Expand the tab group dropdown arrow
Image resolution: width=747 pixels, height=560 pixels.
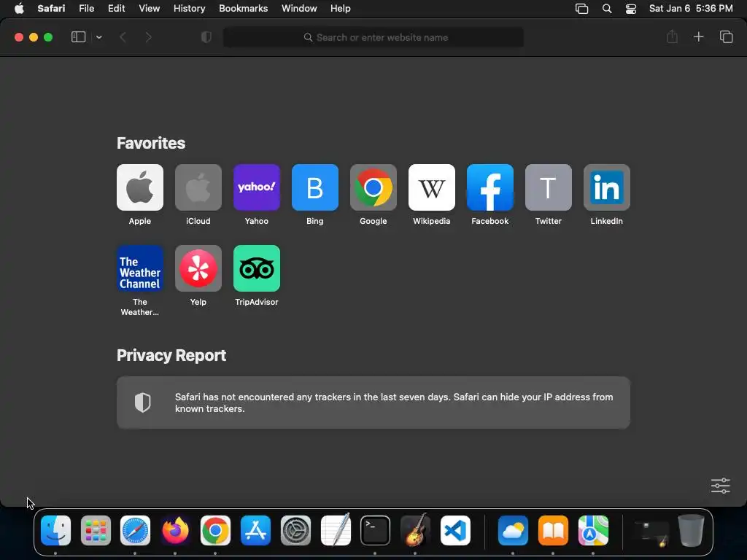(x=98, y=37)
